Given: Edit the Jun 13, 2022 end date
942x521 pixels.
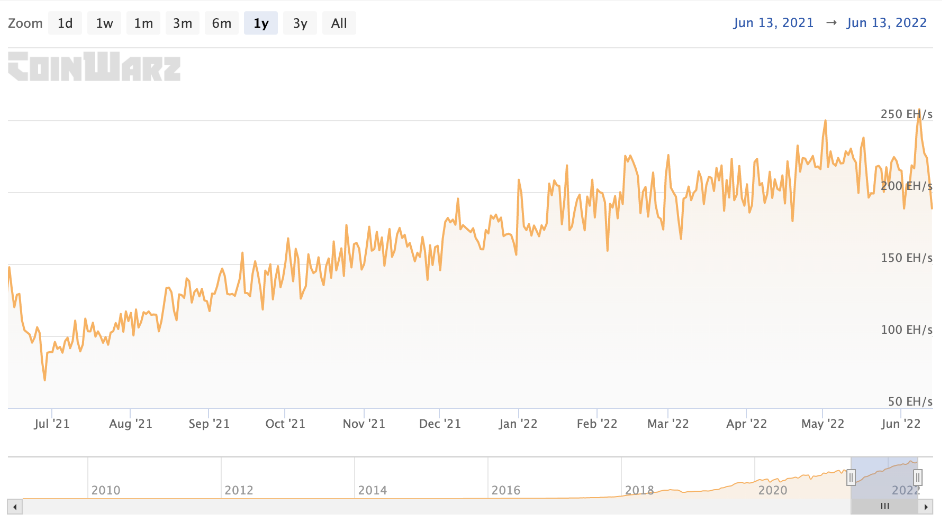Looking at the screenshot, I should (887, 23).
